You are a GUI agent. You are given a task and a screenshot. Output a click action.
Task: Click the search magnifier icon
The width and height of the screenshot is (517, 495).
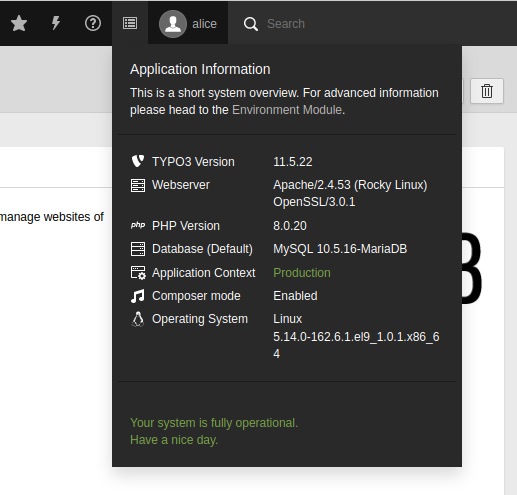(251, 24)
